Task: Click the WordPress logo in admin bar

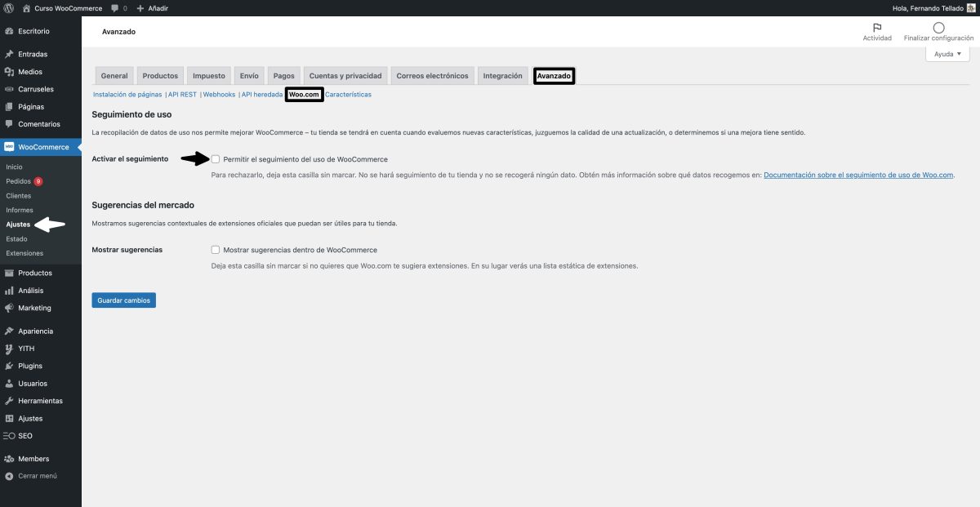Action: point(8,7)
